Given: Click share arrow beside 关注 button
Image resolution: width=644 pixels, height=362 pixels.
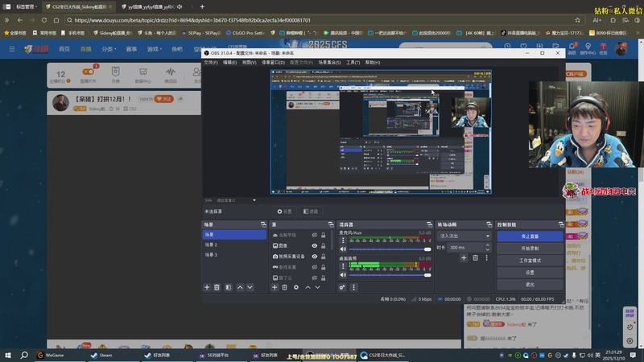Looking at the screenshot, I should (x=180, y=99).
